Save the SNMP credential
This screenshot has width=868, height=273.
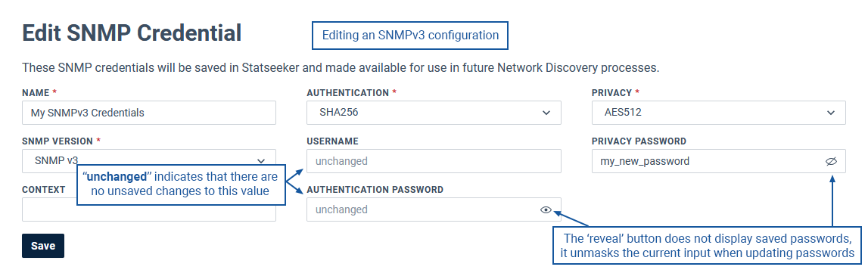43,246
